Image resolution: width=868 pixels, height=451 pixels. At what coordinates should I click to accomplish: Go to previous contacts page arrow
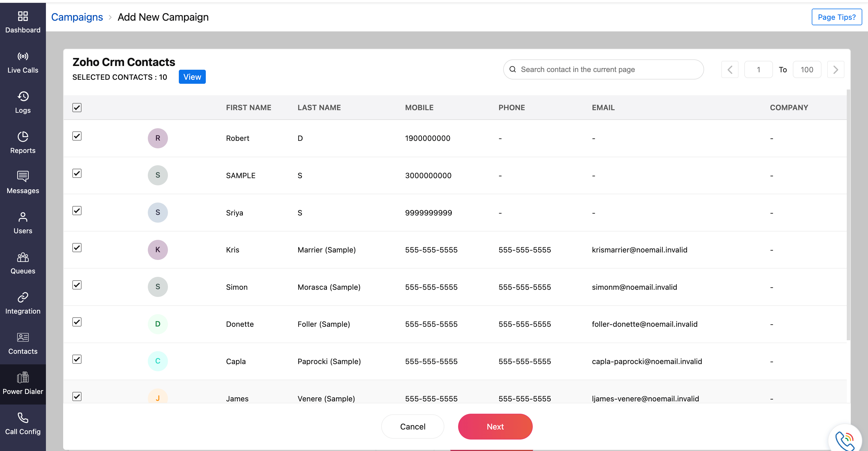click(730, 70)
